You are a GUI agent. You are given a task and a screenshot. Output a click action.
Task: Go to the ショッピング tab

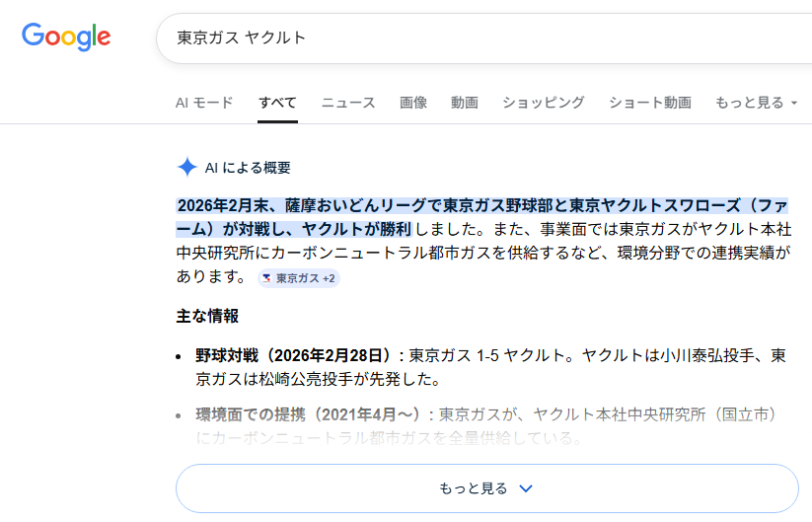tap(543, 103)
